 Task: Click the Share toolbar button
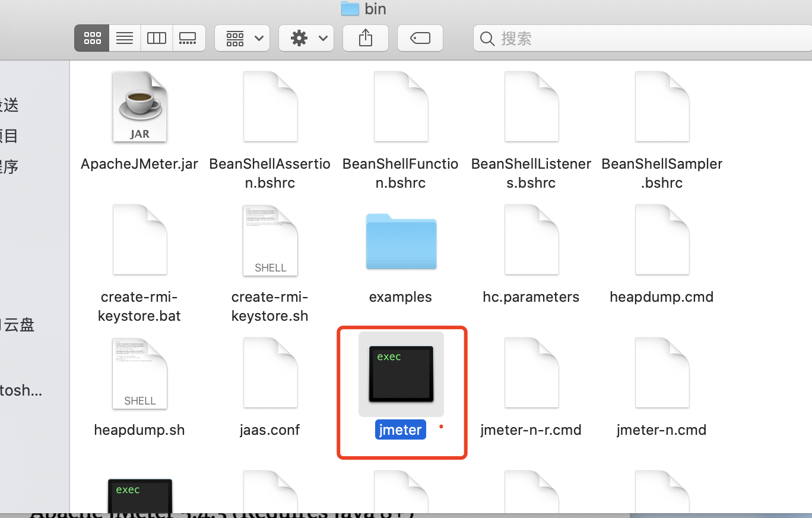tap(366, 38)
